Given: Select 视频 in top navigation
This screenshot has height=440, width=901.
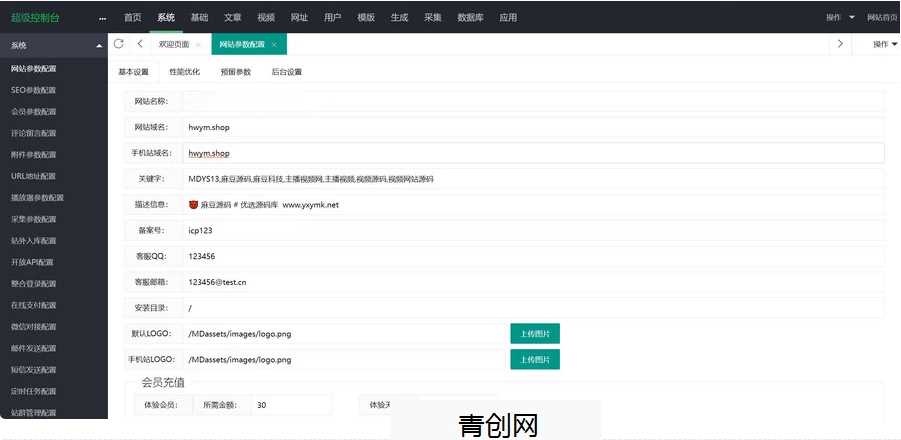Looking at the screenshot, I should (266, 17).
